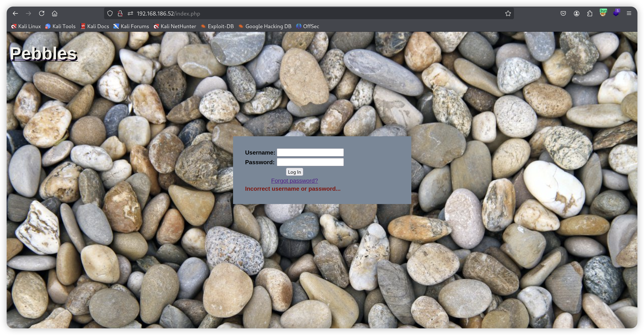This screenshot has height=335, width=644.
Task: Follow the Forgot password? link
Action: (294, 181)
